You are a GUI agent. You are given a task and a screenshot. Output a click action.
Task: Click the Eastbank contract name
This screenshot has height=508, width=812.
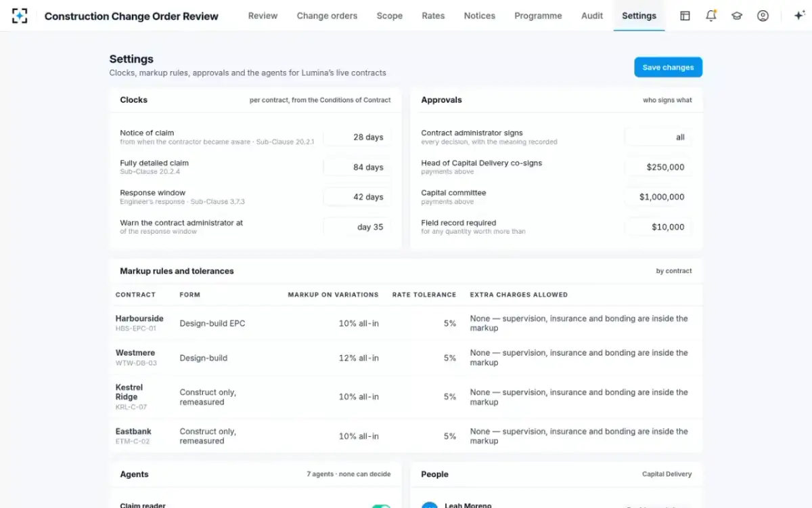click(x=133, y=431)
